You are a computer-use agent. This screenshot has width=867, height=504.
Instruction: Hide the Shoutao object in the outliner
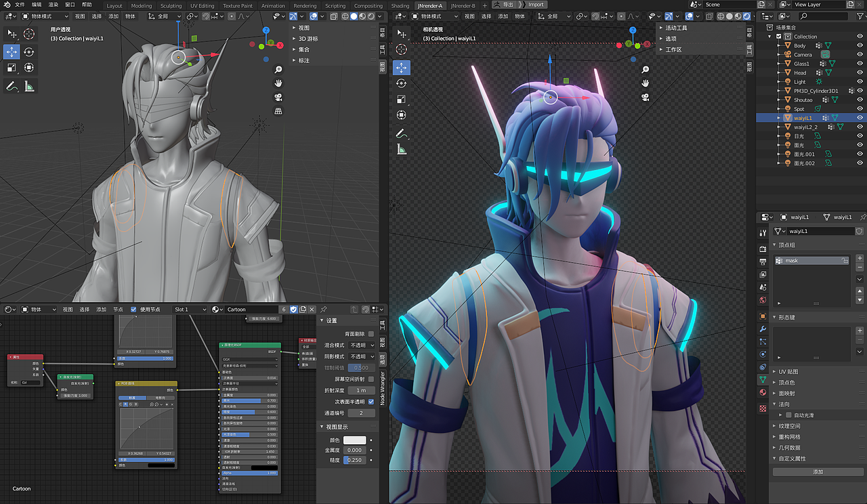(860, 100)
